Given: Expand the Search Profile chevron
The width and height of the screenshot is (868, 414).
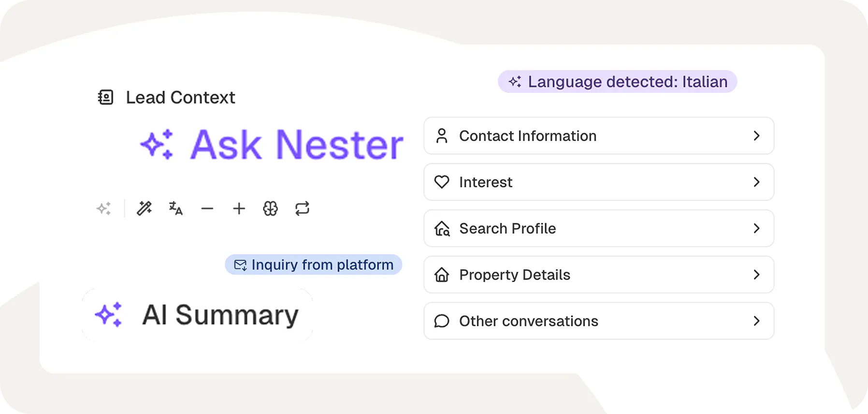Looking at the screenshot, I should tap(756, 228).
